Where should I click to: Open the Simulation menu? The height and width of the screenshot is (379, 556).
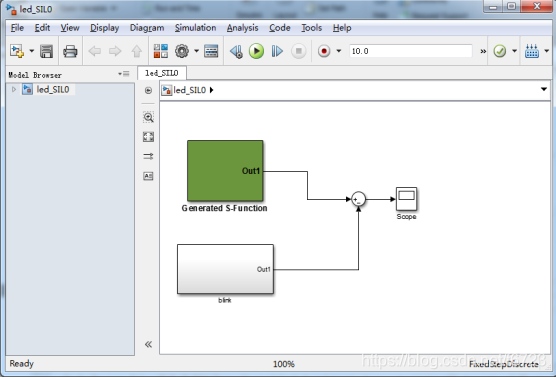[195, 28]
